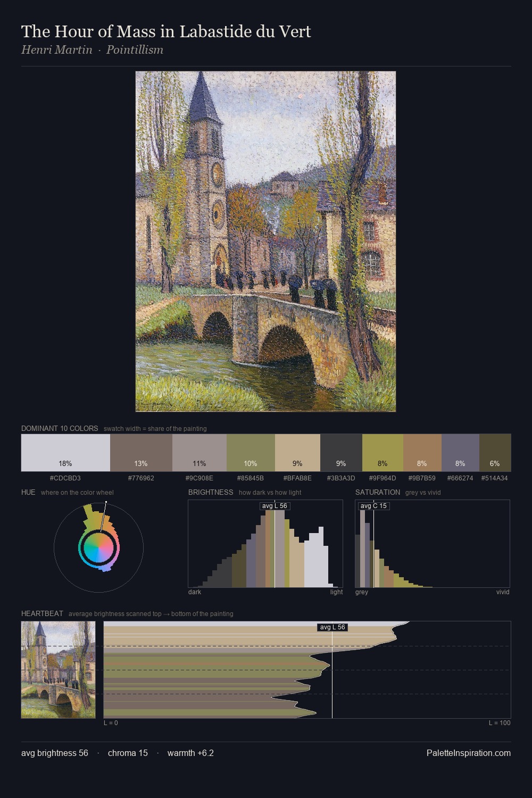The width and height of the screenshot is (532, 798).
Task: Click the 'vivid' axis label under saturation
Action: pyautogui.click(x=503, y=592)
